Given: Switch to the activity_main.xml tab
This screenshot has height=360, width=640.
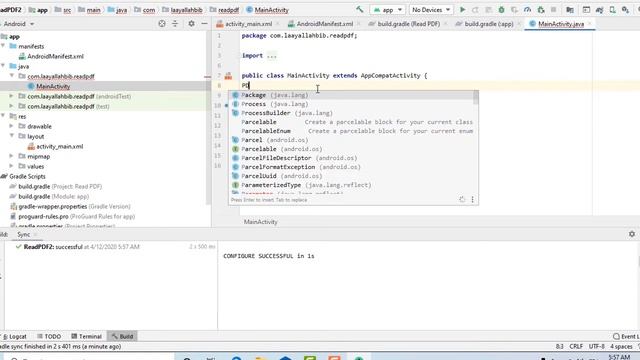Looking at the screenshot, I should tap(248, 24).
